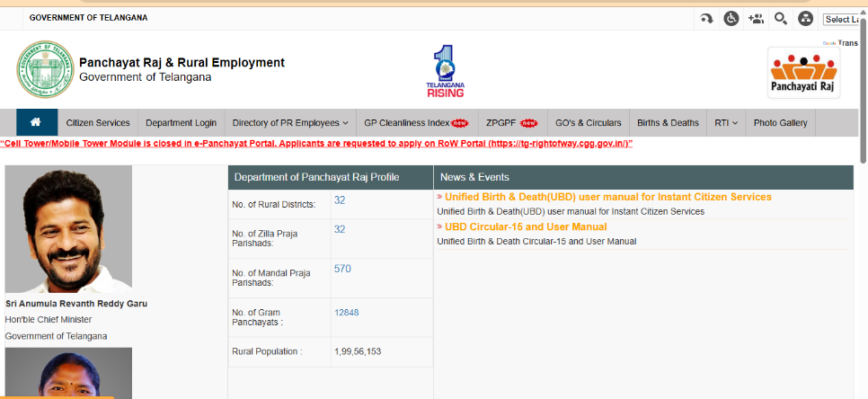
Task: Click the Google Translate label
Action: 840,42
